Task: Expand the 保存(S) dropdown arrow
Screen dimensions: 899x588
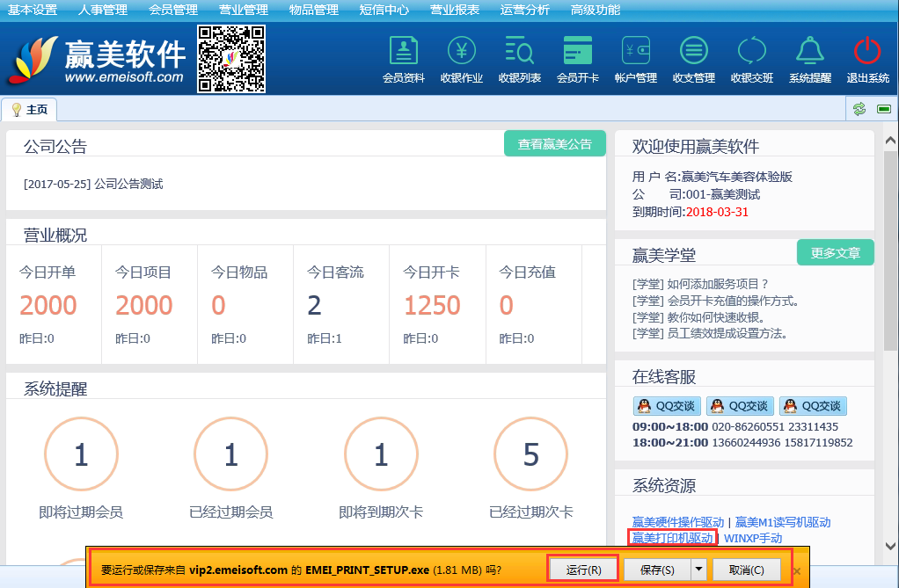Action: point(698,570)
